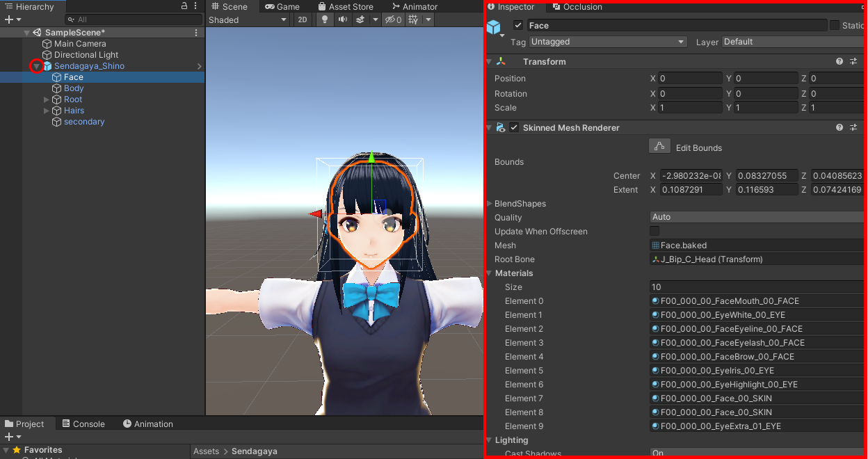The image size is (868, 459).
Task: Select Element 5 material EyeIris_00_EYE
Action: pos(758,370)
